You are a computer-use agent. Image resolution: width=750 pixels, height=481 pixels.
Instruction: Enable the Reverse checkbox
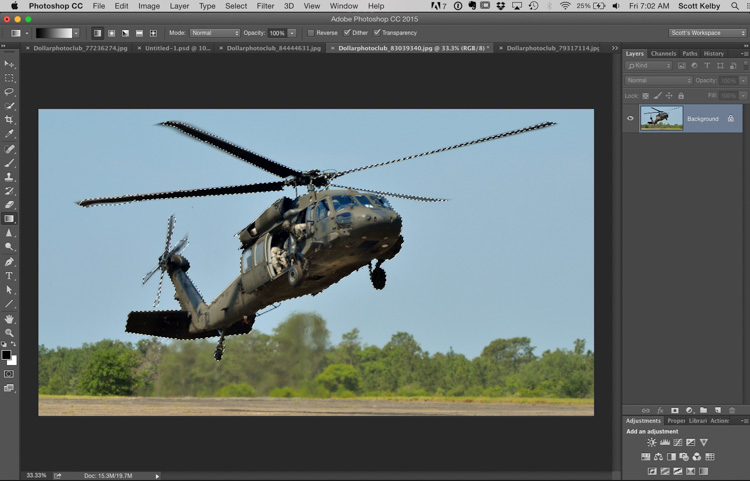tap(311, 33)
